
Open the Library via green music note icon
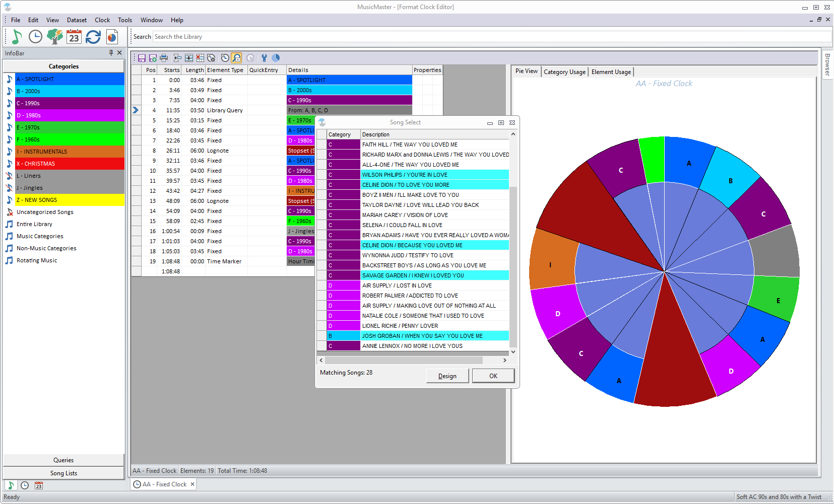(16, 37)
